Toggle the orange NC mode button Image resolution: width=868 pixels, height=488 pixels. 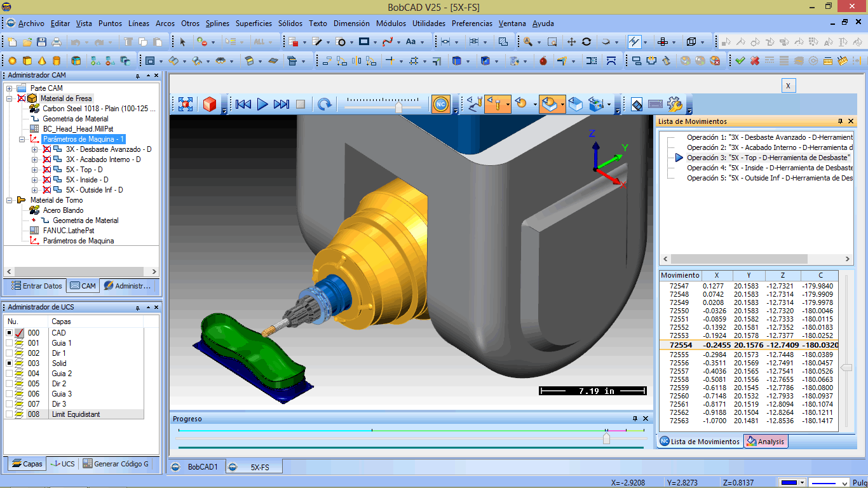point(440,104)
